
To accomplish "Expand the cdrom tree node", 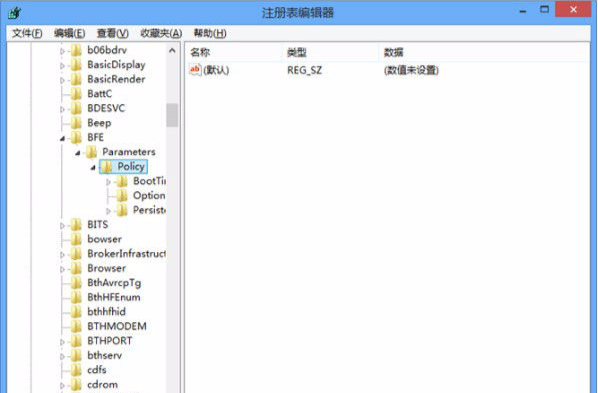I will (62, 385).
